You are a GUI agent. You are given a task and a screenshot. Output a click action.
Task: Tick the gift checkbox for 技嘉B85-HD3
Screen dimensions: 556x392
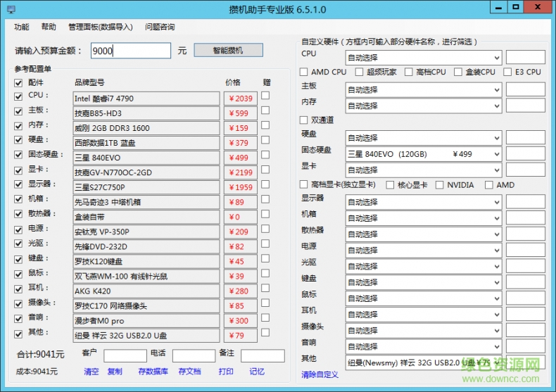click(265, 110)
